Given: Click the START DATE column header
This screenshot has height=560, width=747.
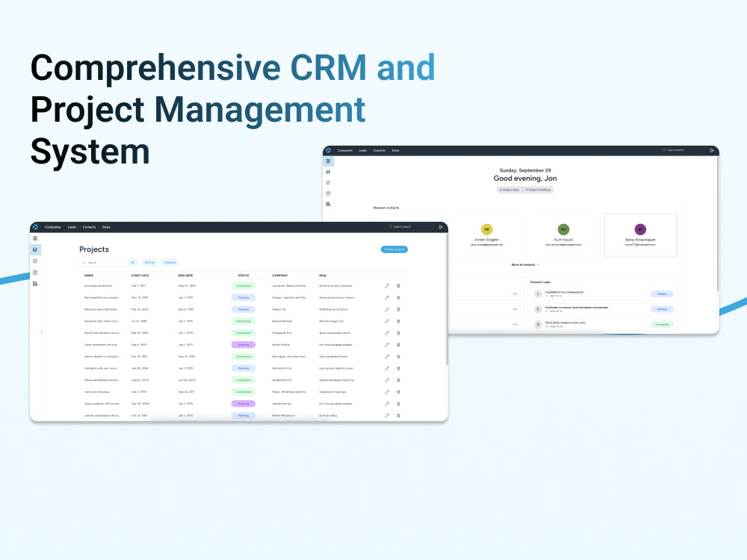Looking at the screenshot, I should pos(140,276).
